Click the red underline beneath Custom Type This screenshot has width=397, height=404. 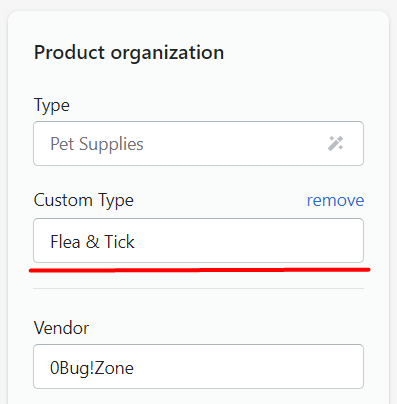(x=200, y=270)
